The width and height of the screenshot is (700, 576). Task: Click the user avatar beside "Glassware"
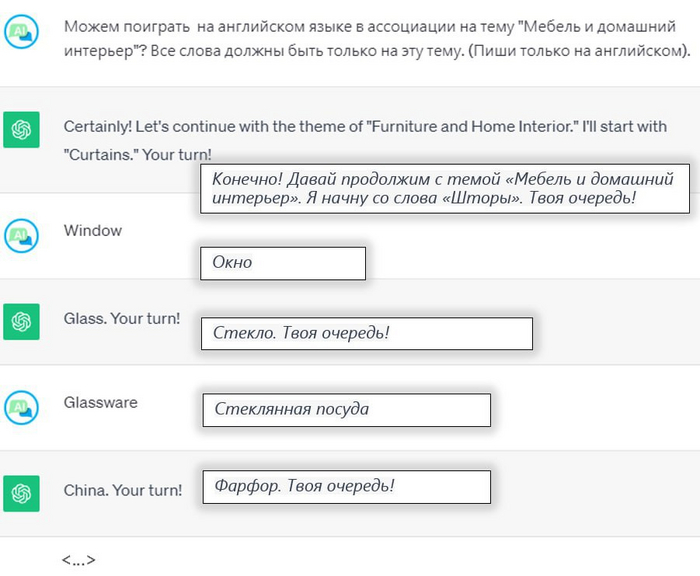click(21, 406)
